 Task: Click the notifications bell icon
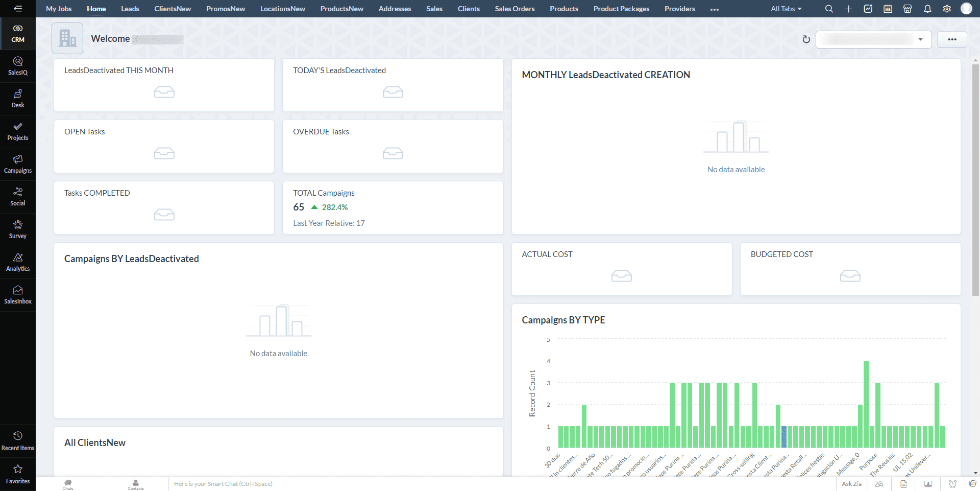tap(927, 9)
